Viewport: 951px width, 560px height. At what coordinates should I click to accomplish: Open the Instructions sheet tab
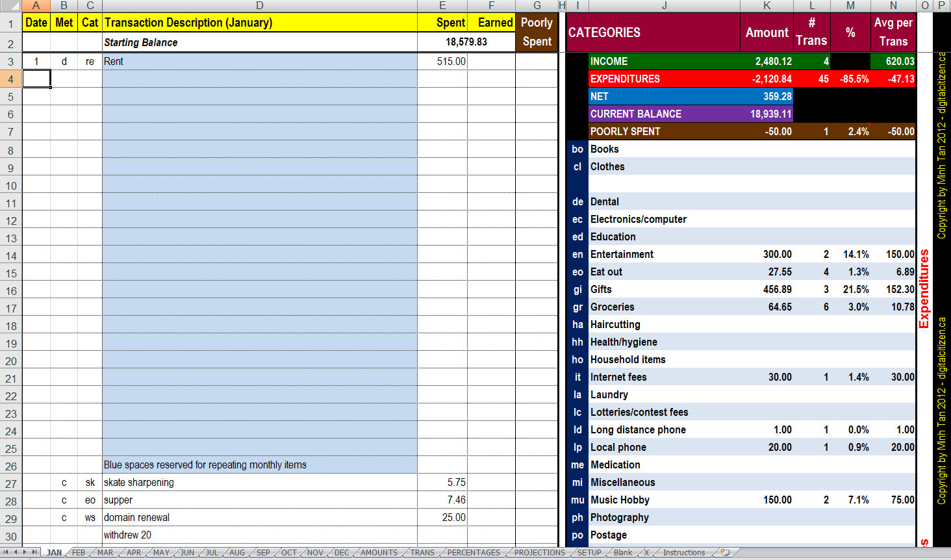683,553
